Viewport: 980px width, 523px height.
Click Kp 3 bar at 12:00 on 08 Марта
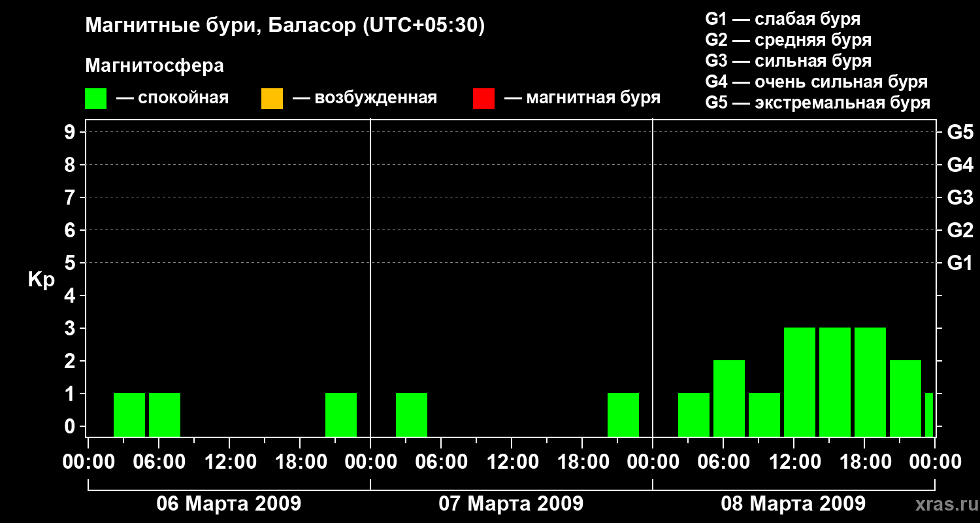[800, 382]
